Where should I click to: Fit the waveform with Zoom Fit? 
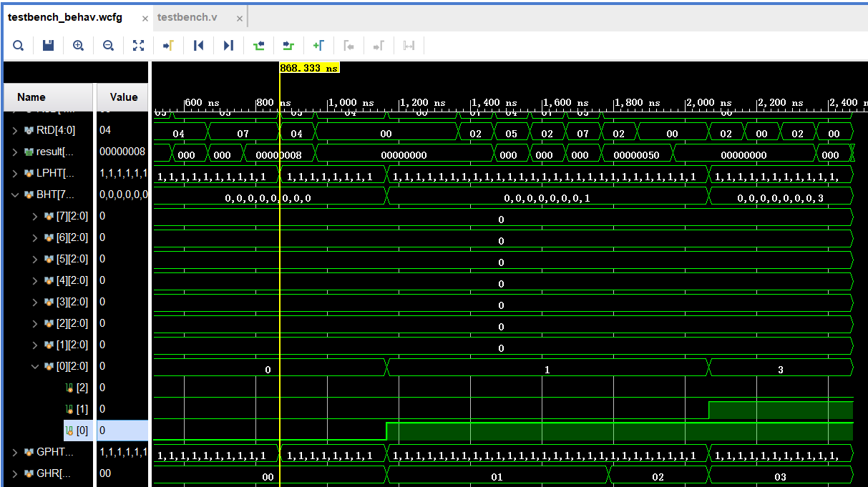(x=138, y=46)
